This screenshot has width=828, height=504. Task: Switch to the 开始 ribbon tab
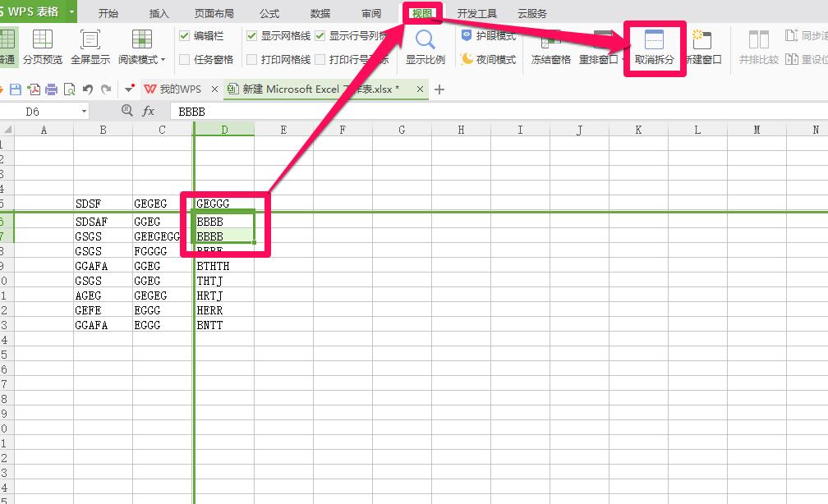pos(108,12)
